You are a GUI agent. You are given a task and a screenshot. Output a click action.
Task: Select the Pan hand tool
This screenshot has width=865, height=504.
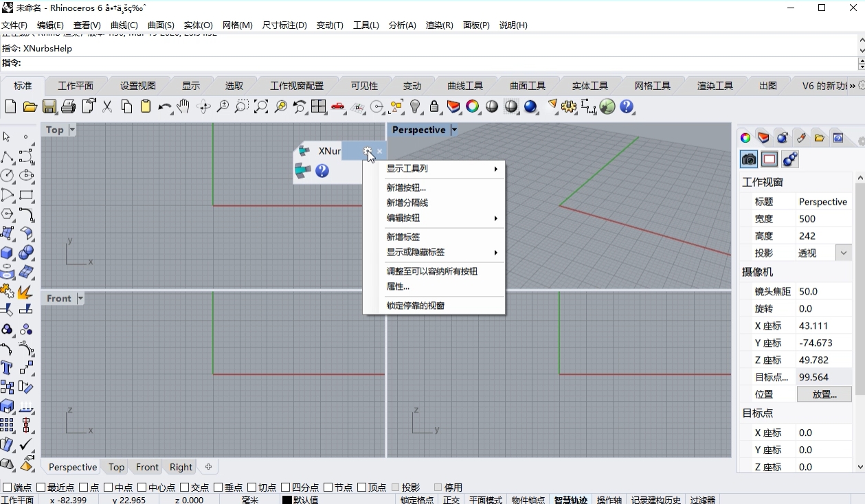183,106
